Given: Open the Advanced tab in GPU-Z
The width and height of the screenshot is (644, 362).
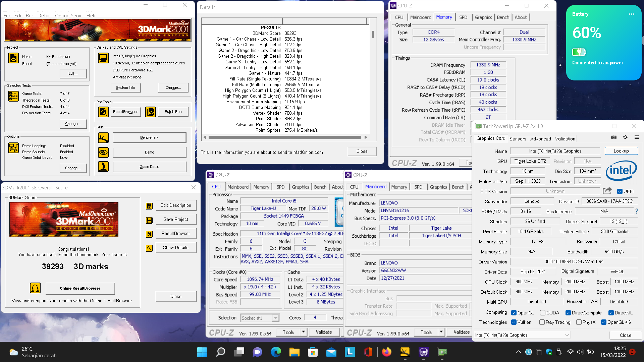Looking at the screenshot, I should (x=540, y=139).
